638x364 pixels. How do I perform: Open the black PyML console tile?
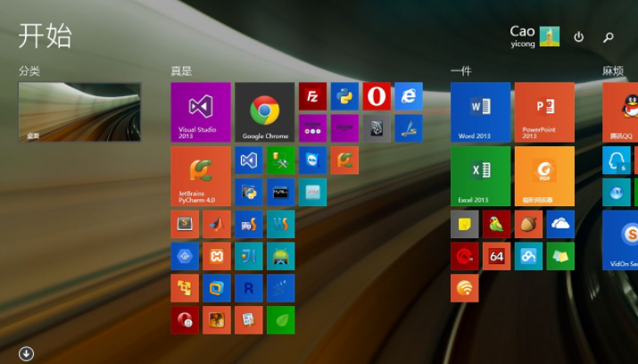281,192
